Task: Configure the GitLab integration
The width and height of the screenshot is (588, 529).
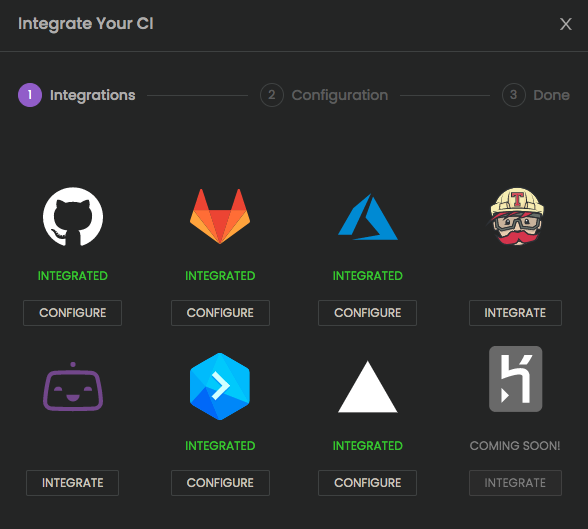Action: coord(220,313)
